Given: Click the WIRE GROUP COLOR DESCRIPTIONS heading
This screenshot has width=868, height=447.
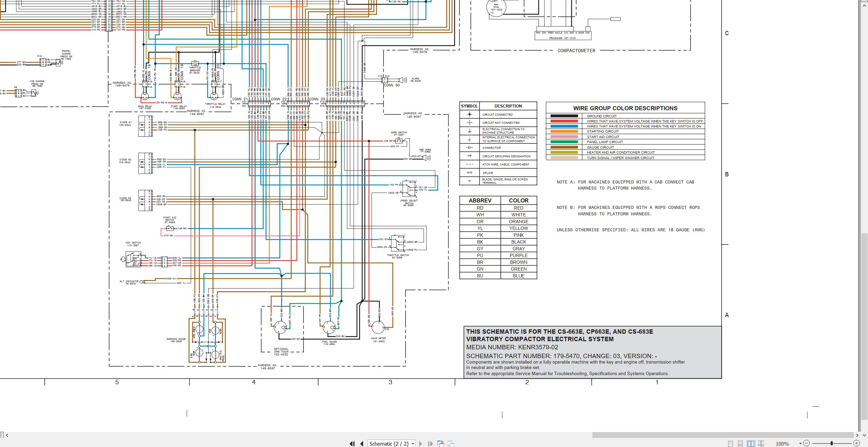Looking at the screenshot, I should click(625, 108).
